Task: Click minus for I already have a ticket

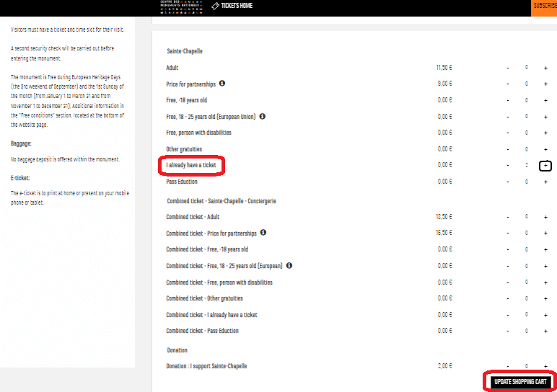Action: 508,165
